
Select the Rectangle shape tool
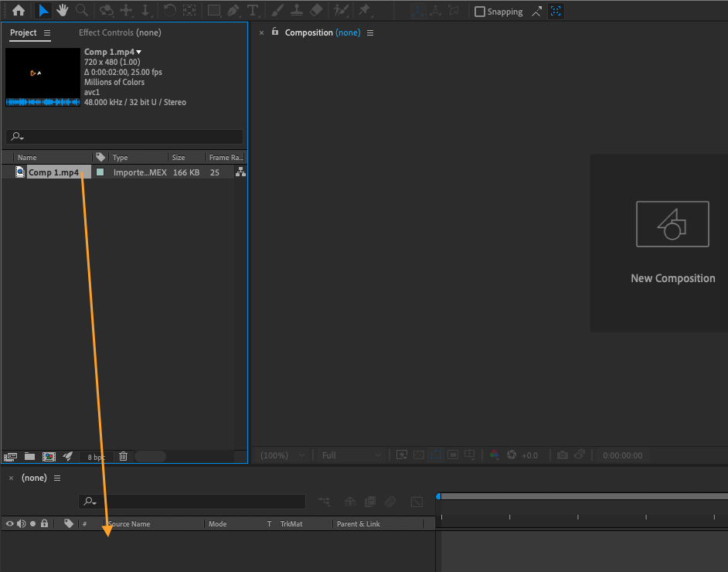(214, 10)
